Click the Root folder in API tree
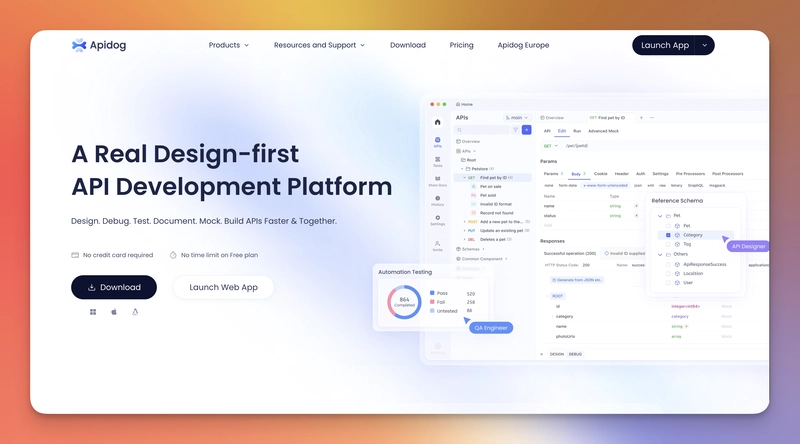Viewport: 800px width, 444px height. [468, 160]
